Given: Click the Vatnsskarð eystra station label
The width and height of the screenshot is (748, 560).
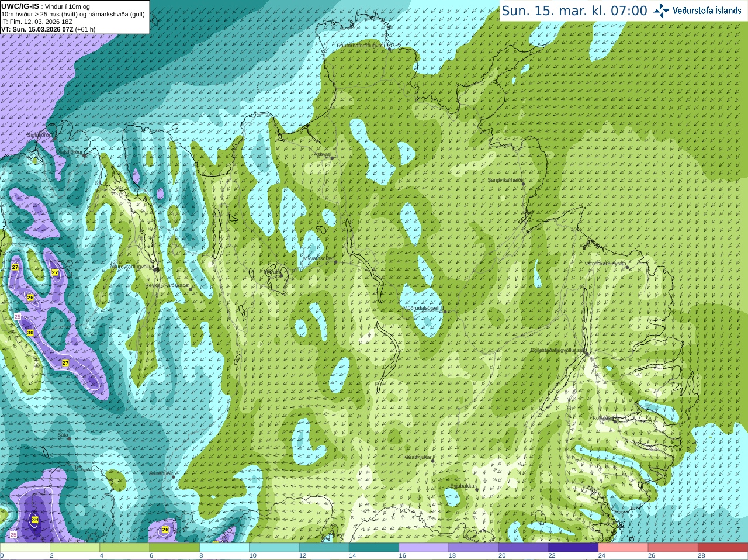Looking at the screenshot, I should 605,264.
